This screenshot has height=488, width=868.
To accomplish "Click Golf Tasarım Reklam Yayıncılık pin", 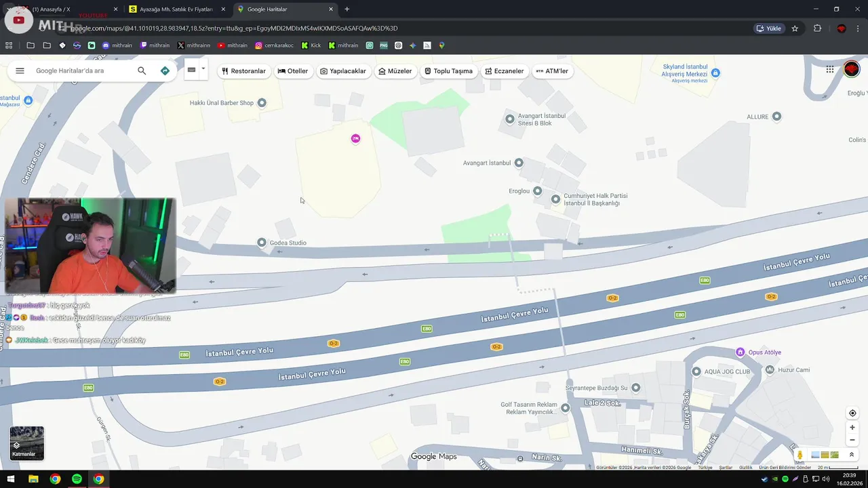I will [566, 408].
